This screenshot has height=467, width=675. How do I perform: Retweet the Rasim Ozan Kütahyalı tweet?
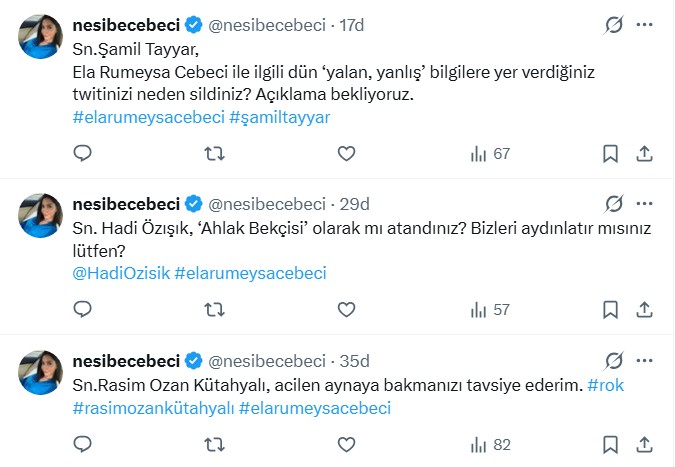point(214,446)
